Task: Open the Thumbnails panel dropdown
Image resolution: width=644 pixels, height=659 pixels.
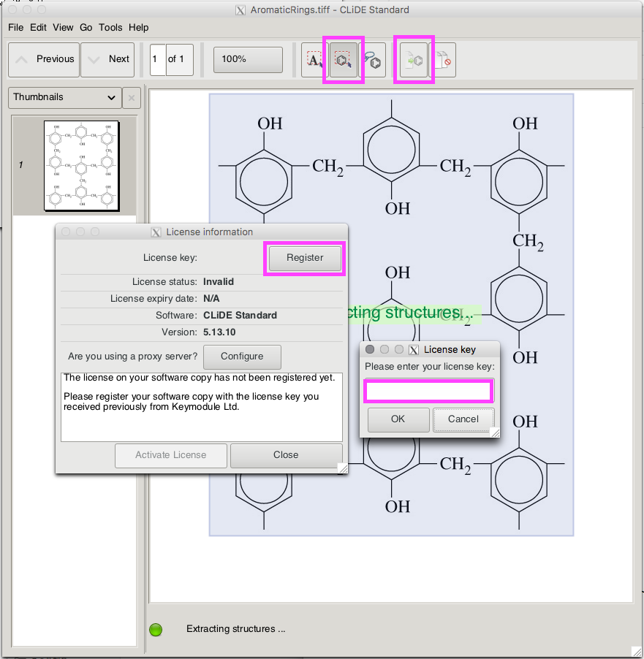Action: pyautogui.click(x=64, y=97)
